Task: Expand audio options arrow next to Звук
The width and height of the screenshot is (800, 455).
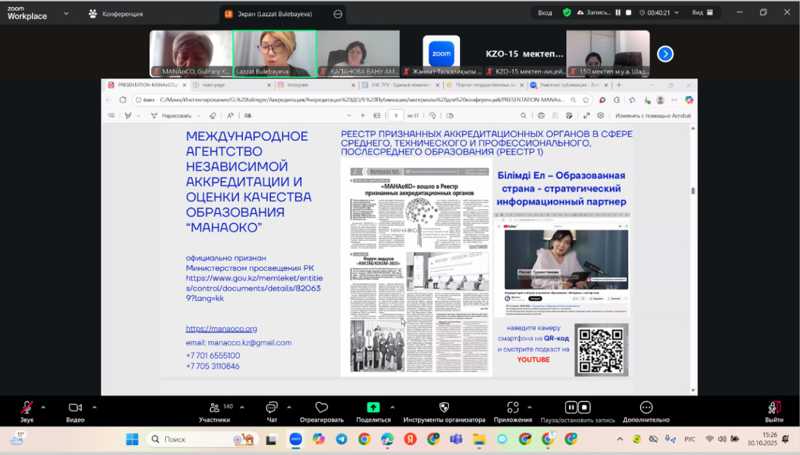Action: pyautogui.click(x=44, y=407)
